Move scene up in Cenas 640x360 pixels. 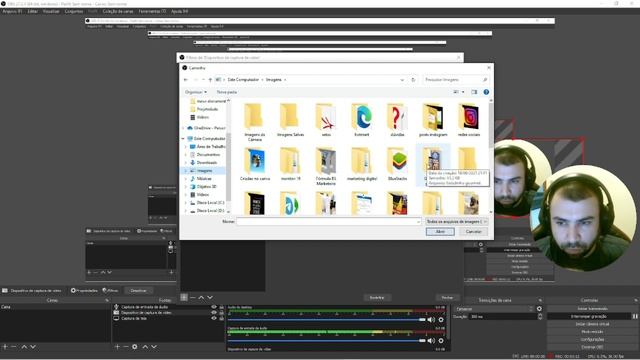[24, 347]
